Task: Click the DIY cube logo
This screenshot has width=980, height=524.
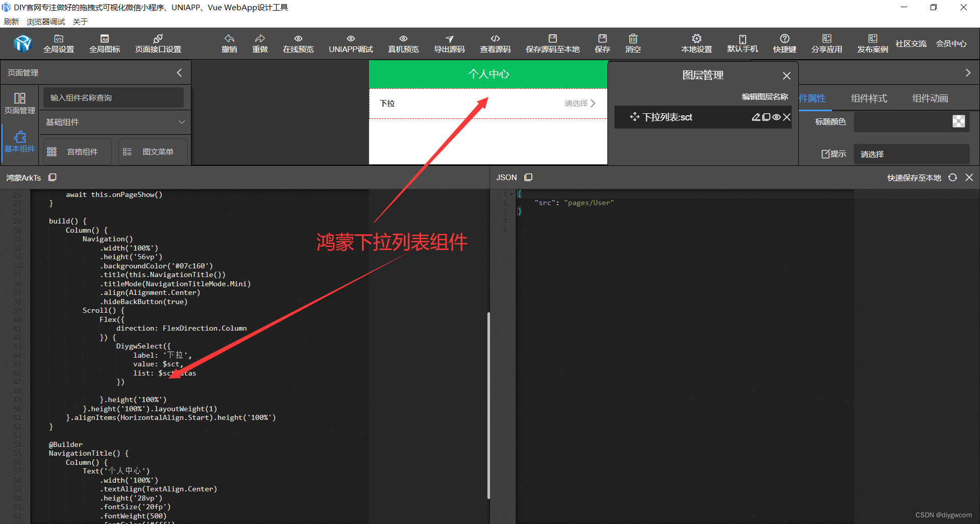Action: pos(23,44)
